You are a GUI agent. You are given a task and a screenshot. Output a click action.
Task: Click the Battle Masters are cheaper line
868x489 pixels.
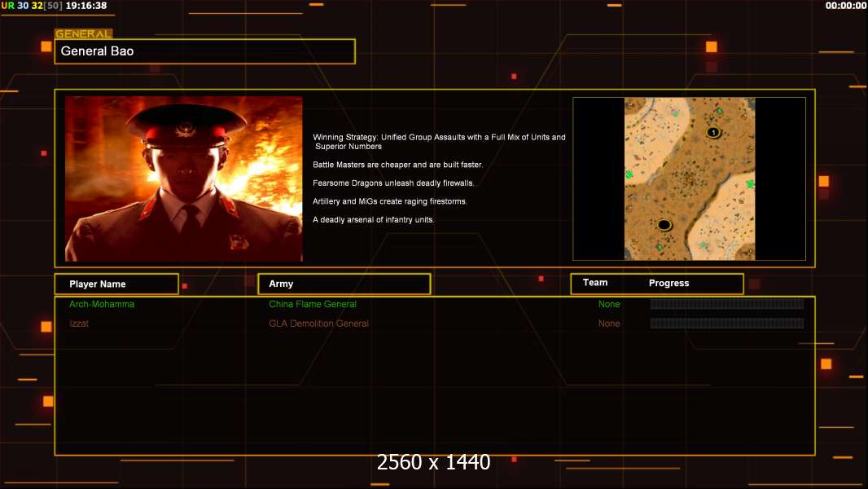tap(397, 165)
